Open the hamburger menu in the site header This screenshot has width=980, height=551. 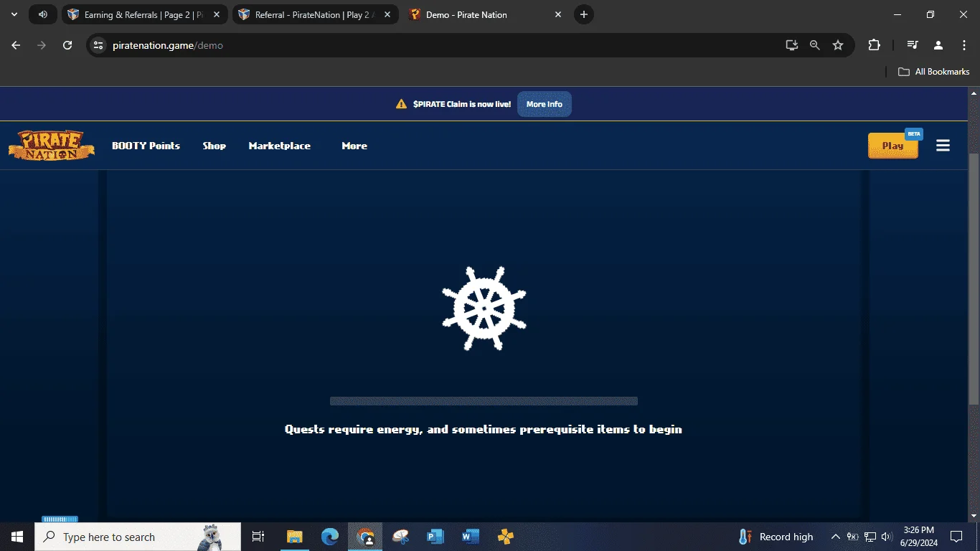[943, 146]
